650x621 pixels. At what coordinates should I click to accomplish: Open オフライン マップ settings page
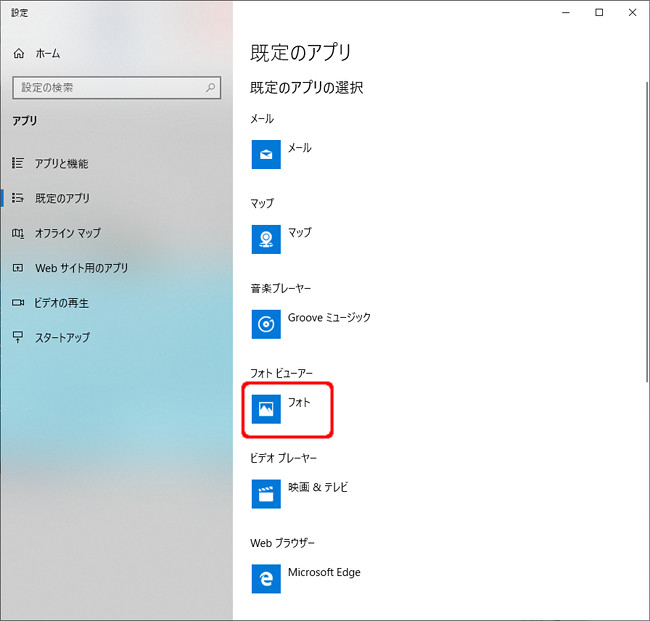[68, 233]
